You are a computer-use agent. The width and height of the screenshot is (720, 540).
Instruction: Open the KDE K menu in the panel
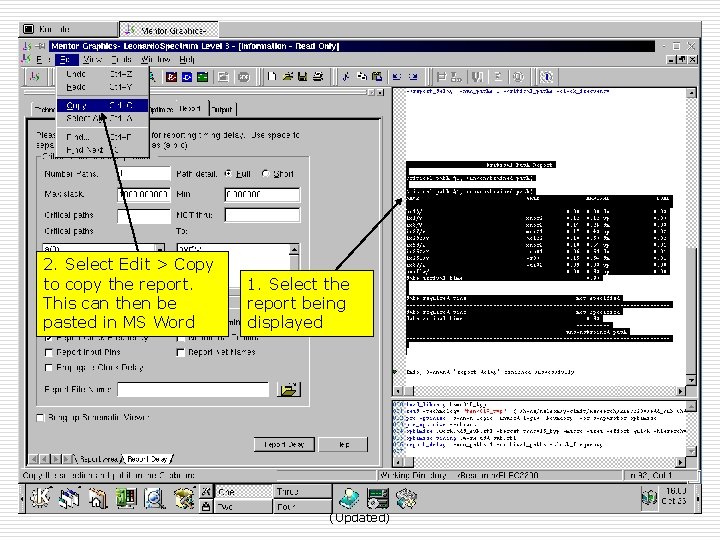point(41,498)
